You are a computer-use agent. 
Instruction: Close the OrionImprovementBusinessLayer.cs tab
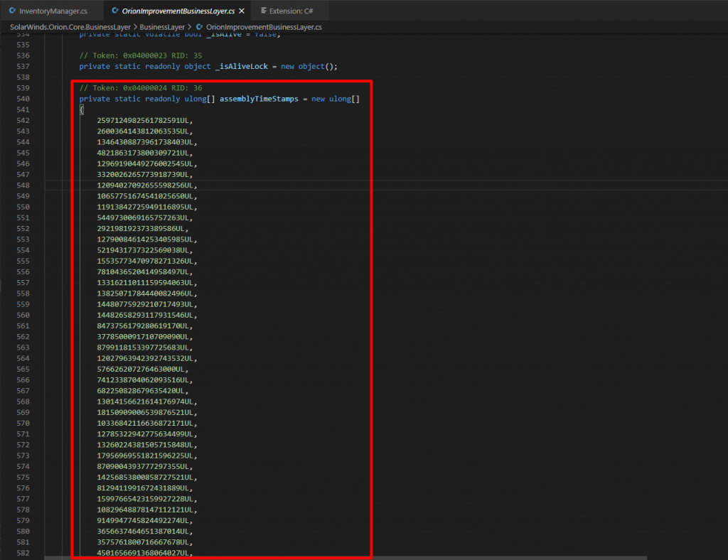coord(242,11)
